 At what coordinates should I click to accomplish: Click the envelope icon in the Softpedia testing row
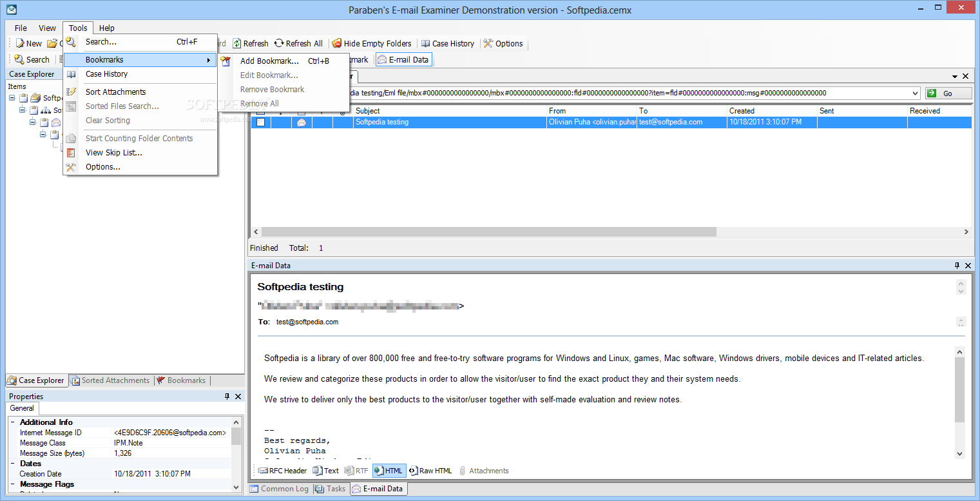302,123
